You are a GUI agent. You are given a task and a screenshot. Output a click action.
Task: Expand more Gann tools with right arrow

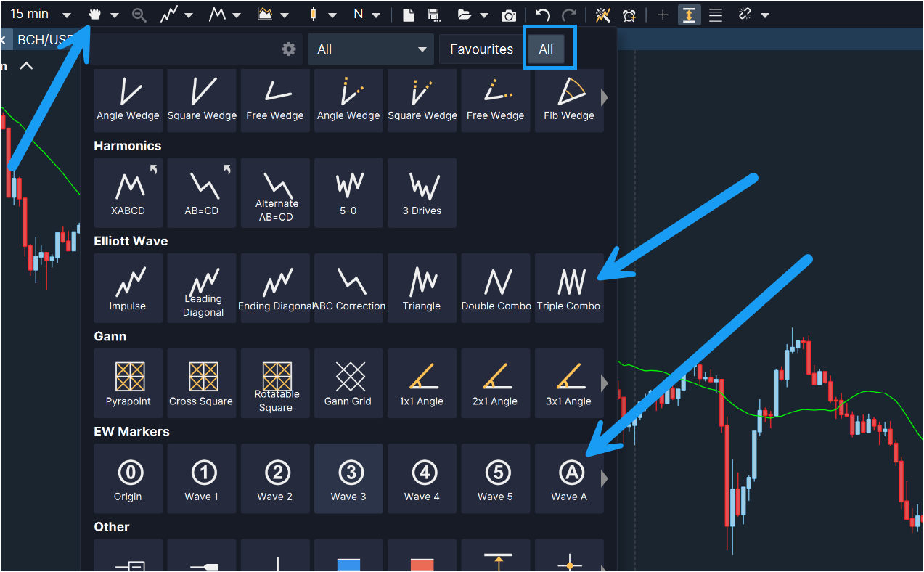[x=605, y=383]
